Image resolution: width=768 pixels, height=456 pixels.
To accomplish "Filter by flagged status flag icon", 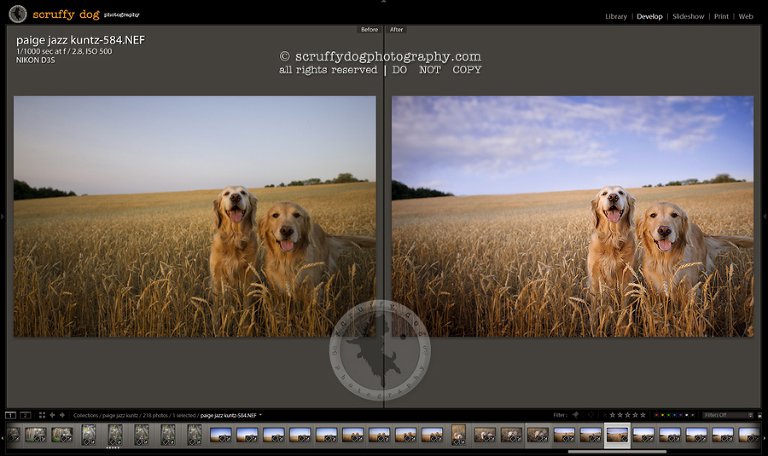I will (576, 415).
